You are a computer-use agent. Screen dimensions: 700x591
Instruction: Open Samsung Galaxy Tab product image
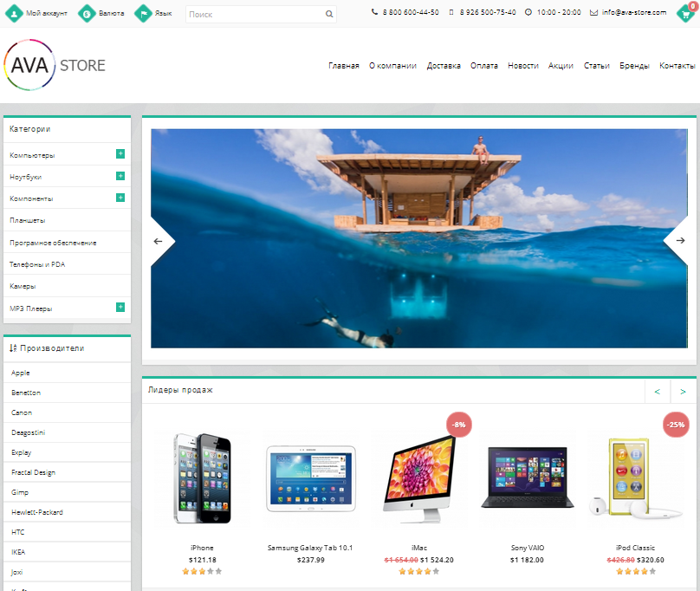pos(311,478)
